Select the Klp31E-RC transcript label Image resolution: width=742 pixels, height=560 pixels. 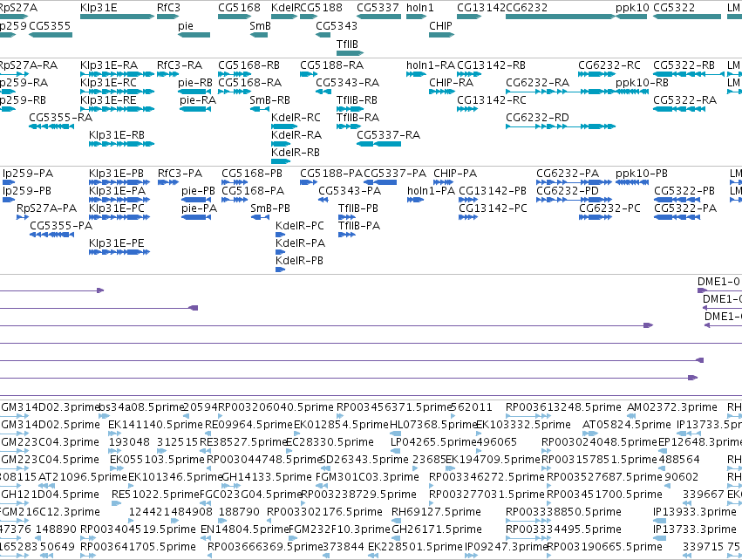coord(108,82)
